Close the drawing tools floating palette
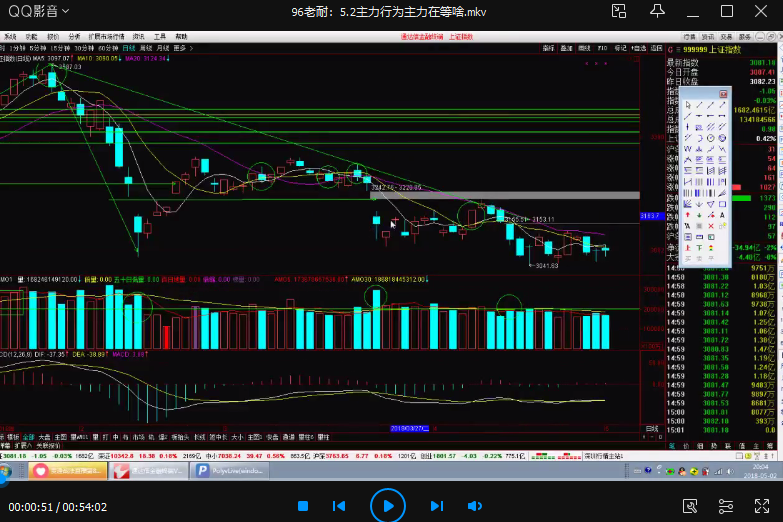Viewport: 783px width, 522px height. [725, 92]
